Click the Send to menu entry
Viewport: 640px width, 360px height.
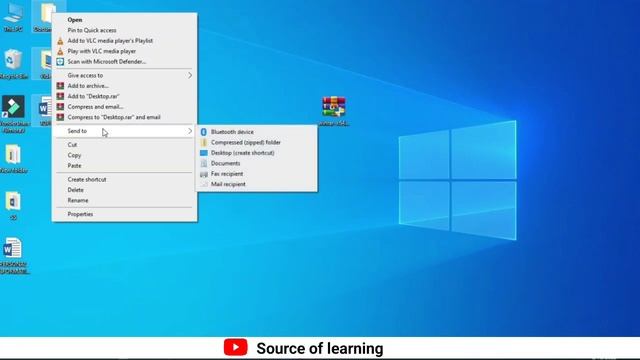[x=124, y=131]
